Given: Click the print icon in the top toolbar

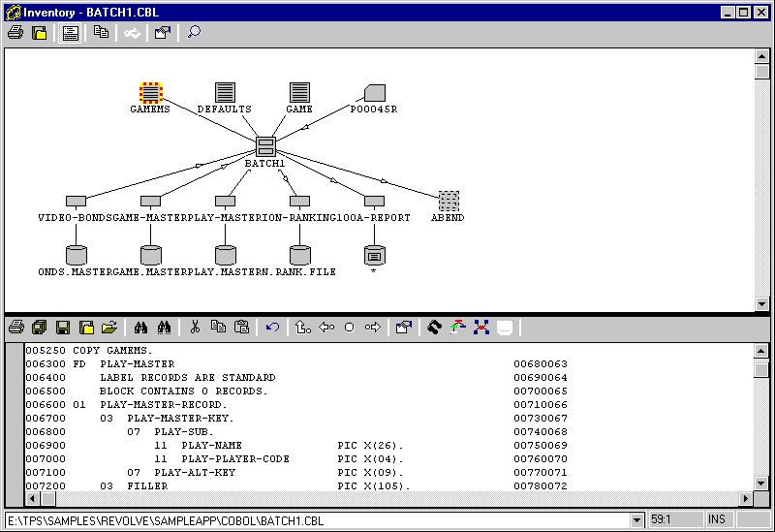Looking at the screenshot, I should [15, 33].
